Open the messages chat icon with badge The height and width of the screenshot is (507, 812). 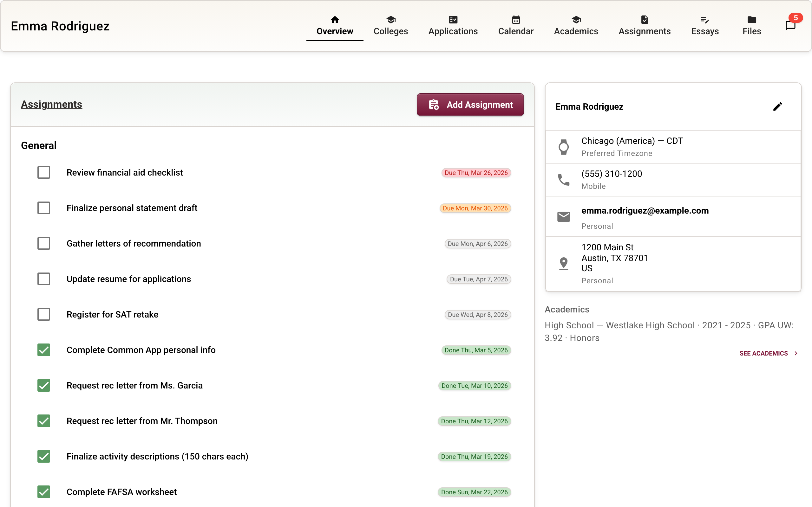tap(790, 25)
